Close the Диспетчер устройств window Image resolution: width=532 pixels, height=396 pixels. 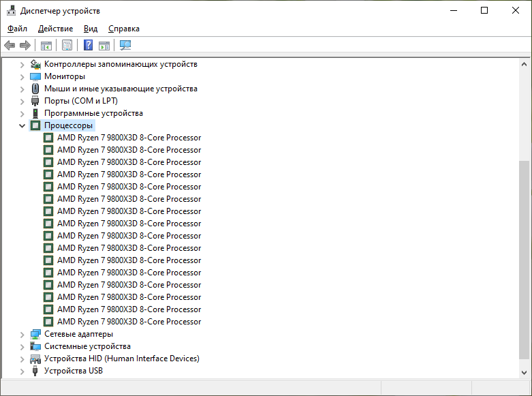click(516, 10)
